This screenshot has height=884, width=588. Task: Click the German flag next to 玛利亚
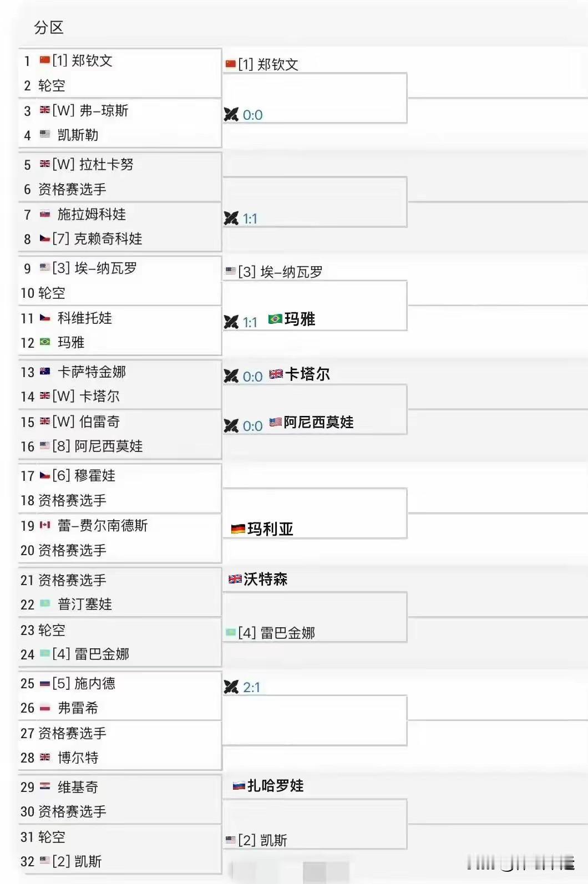[x=238, y=529]
